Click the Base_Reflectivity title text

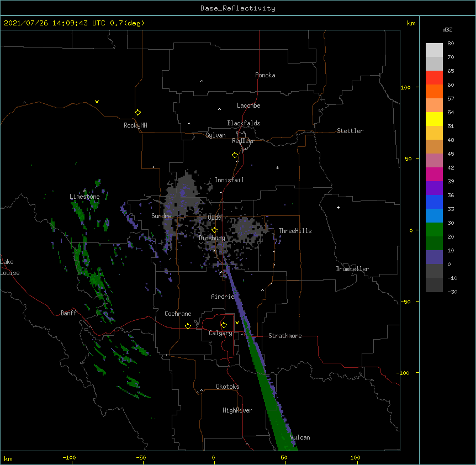pos(238,8)
